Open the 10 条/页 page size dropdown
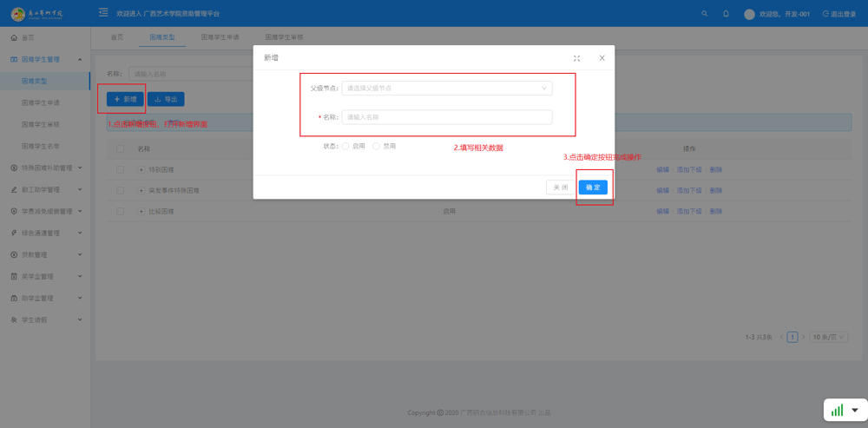This screenshot has height=428, width=868. coord(828,337)
